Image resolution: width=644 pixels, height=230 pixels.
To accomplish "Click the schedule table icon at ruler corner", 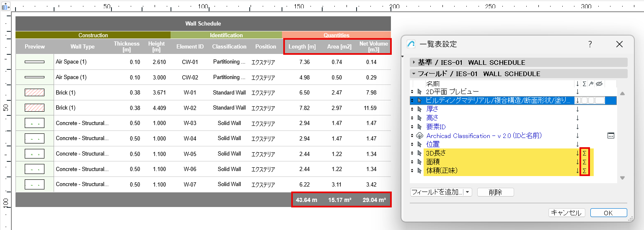I will point(5,7).
